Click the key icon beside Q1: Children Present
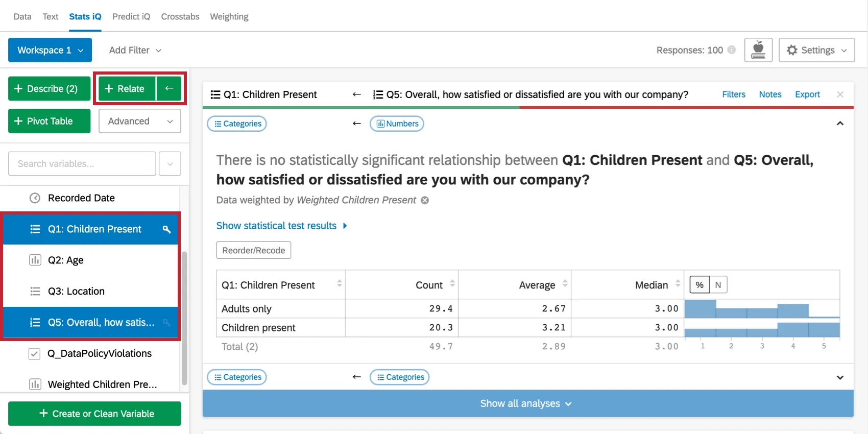The image size is (868, 434). pos(166,229)
